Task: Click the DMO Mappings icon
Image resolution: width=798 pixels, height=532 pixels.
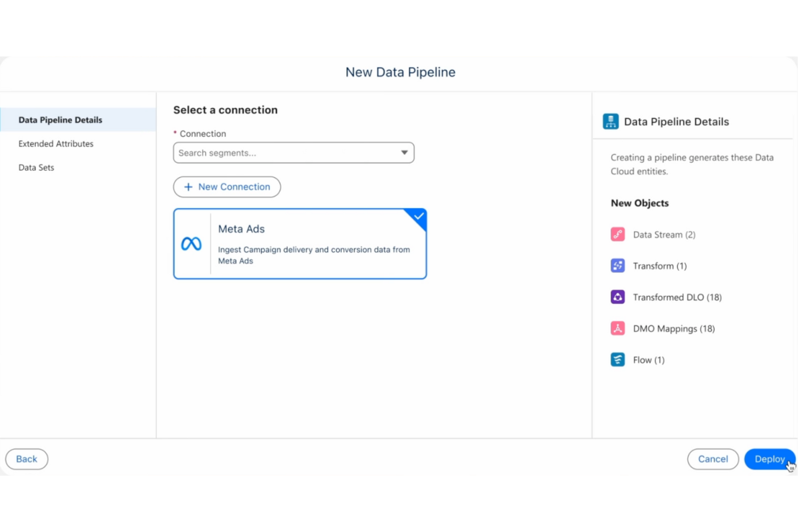Action: (617, 328)
